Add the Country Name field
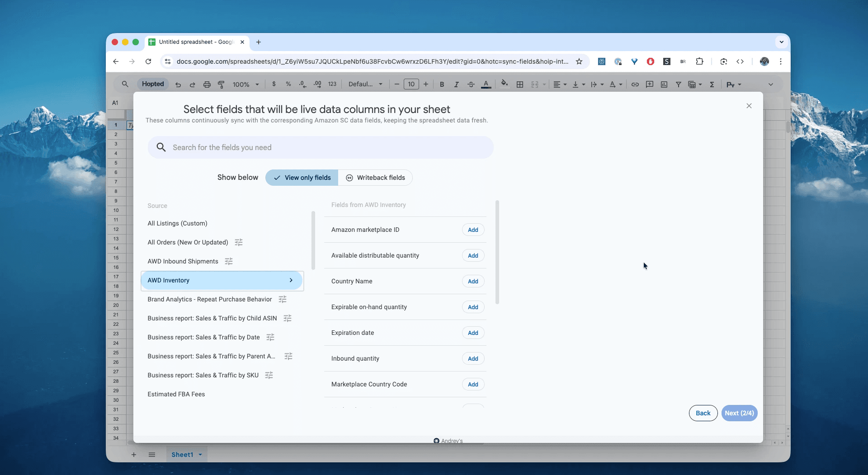 pos(473,282)
